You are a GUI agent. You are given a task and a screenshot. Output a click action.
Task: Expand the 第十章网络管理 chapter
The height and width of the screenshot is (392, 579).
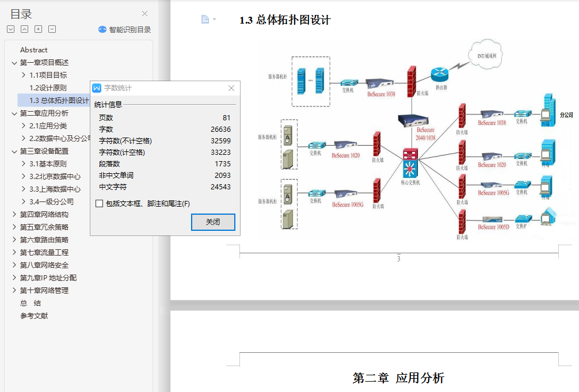pos(14,290)
